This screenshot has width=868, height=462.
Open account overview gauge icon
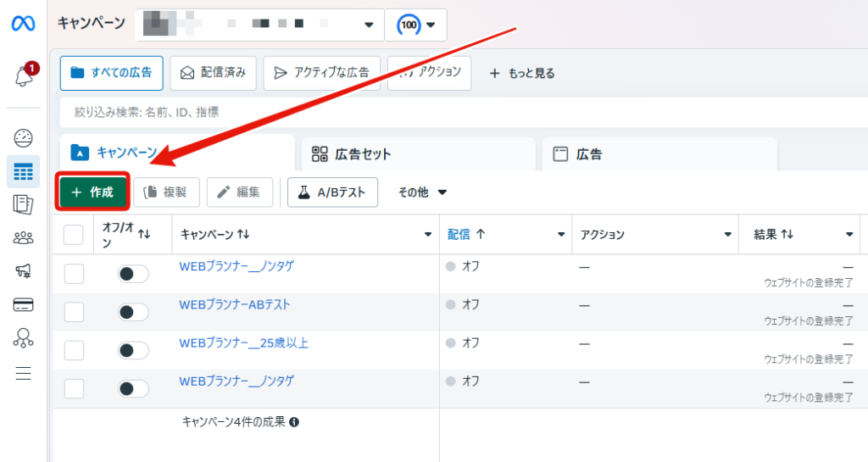click(24, 137)
